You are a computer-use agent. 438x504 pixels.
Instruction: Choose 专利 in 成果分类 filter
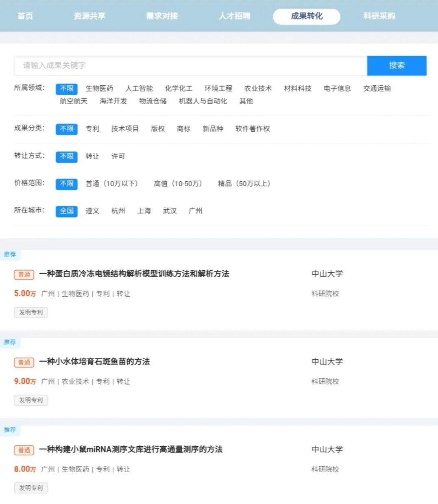92,129
